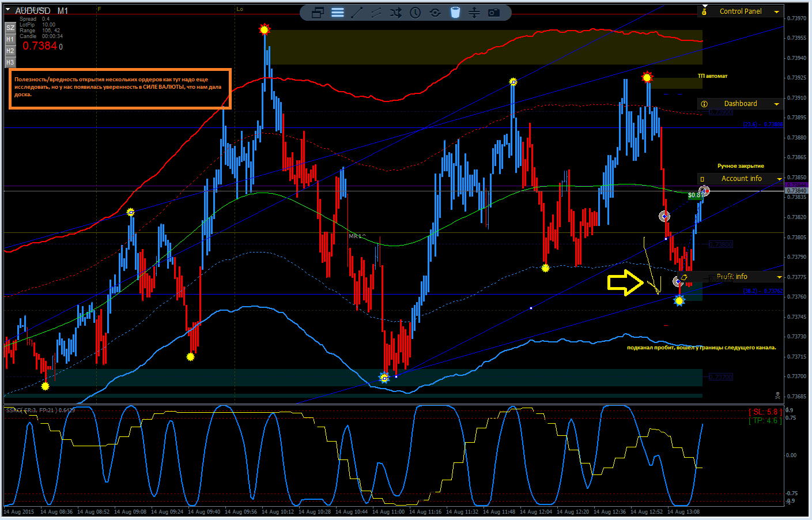Click the Ручное закрытие label
Image resolution: width=812 pixels, height=520 pixels.
741,166
